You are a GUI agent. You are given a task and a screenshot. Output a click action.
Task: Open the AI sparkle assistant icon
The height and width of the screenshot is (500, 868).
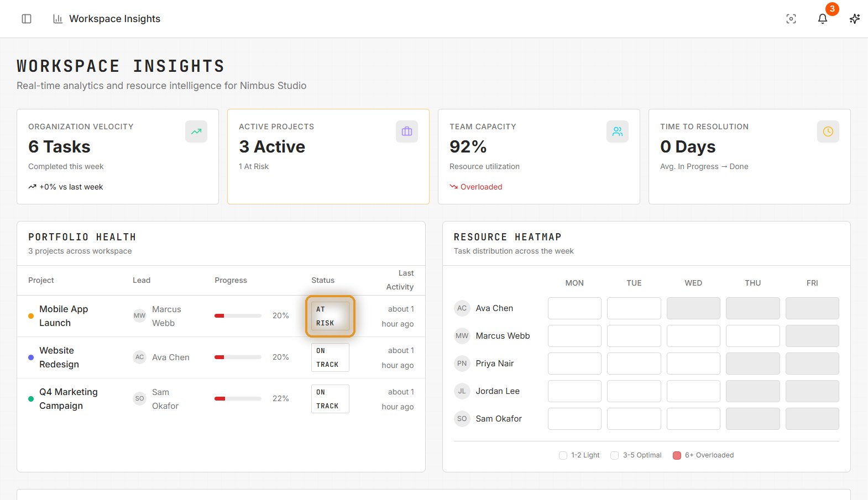tap(855, 19)
